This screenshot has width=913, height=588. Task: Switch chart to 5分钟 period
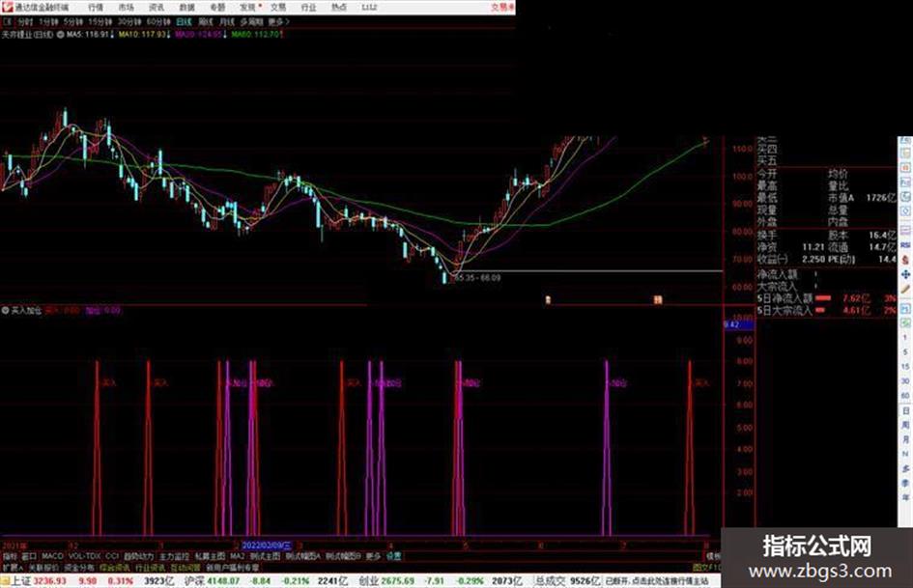tap(73, 21)
